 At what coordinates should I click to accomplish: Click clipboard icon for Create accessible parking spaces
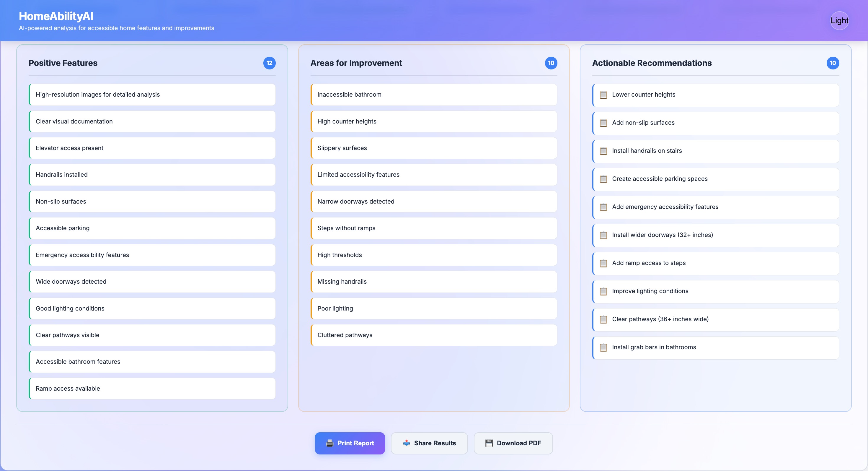(x=603, y=179)
